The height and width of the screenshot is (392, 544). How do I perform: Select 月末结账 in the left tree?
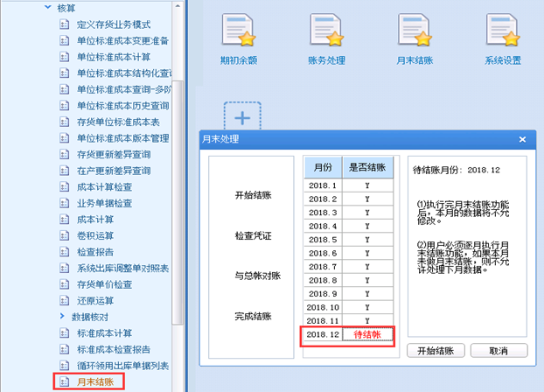(x=94, y=381)
